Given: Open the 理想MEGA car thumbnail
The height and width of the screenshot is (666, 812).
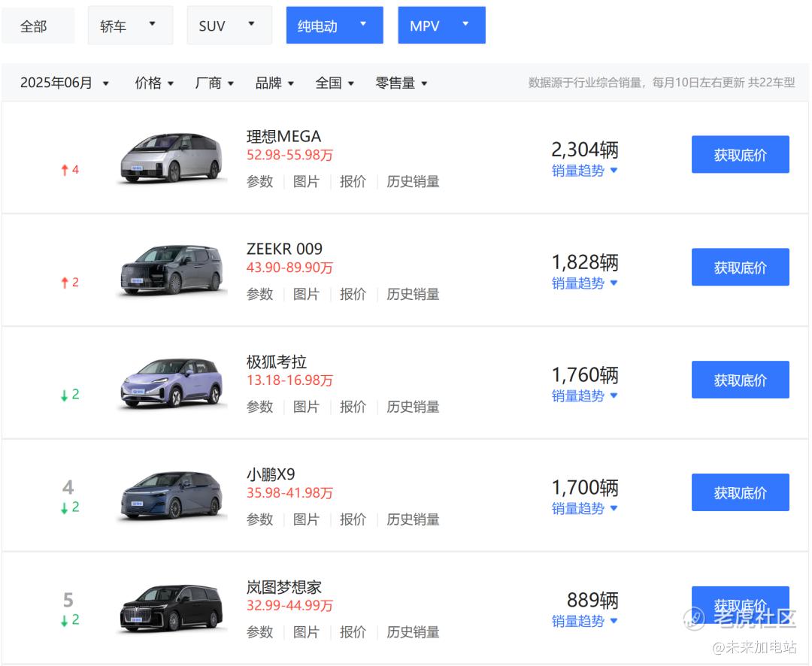Looking at the screenshot, I should coord(171,158).
